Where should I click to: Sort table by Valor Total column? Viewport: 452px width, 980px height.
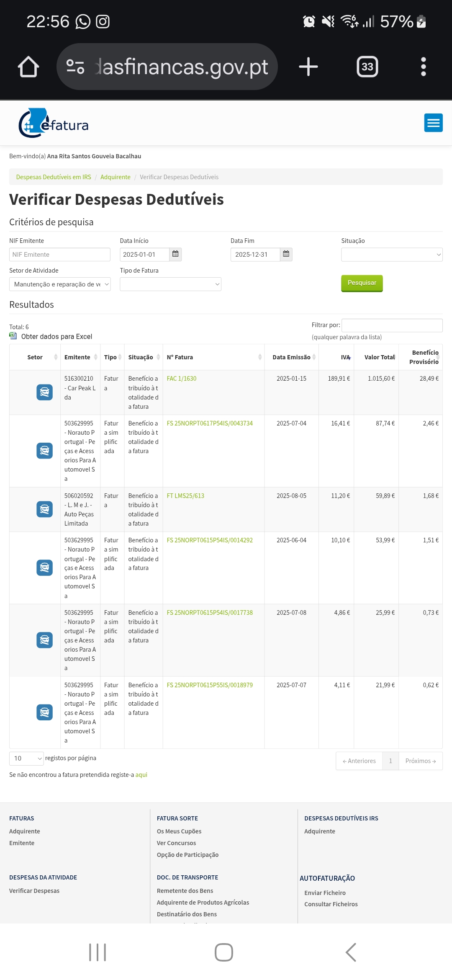377,357
